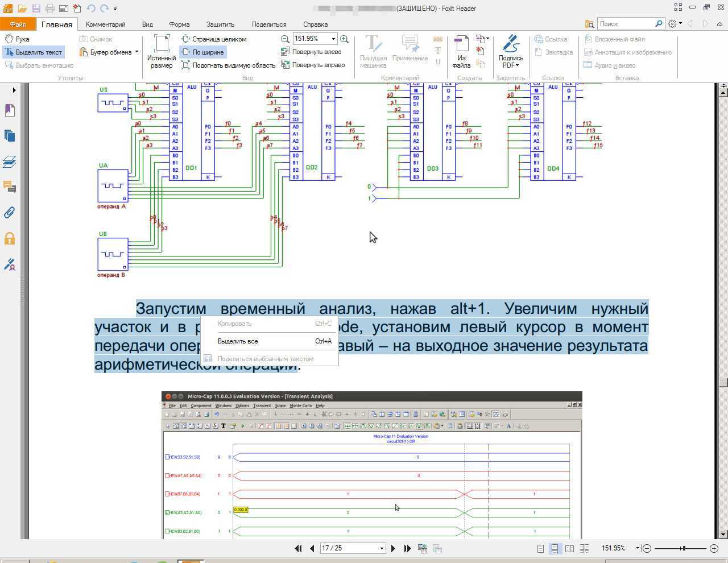Click the rotate left (Повернуть влево) icon

[286, 52]
